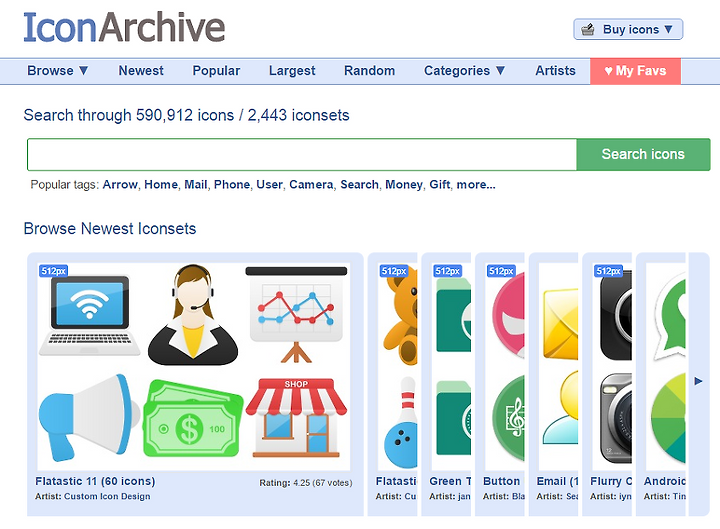Click the laptop with Wi-Fi icon
Image resolution: width=720 pixels, height=529 pixels.
90,315
